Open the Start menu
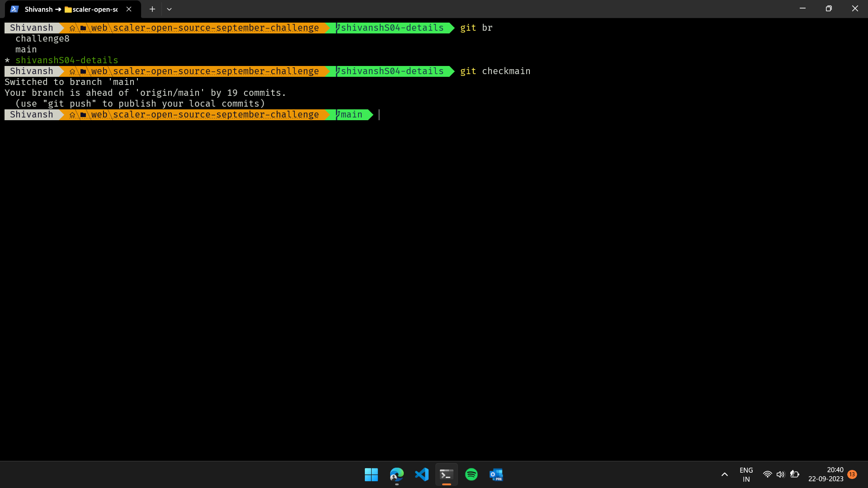This screenshot has width=868, height=488. point(371,474)
